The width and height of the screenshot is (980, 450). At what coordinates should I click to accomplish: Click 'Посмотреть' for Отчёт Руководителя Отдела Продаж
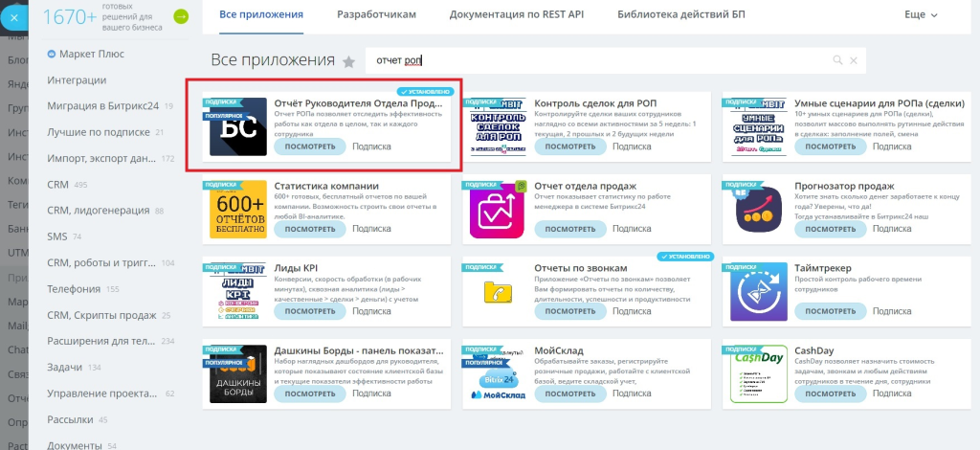[310, 146]
